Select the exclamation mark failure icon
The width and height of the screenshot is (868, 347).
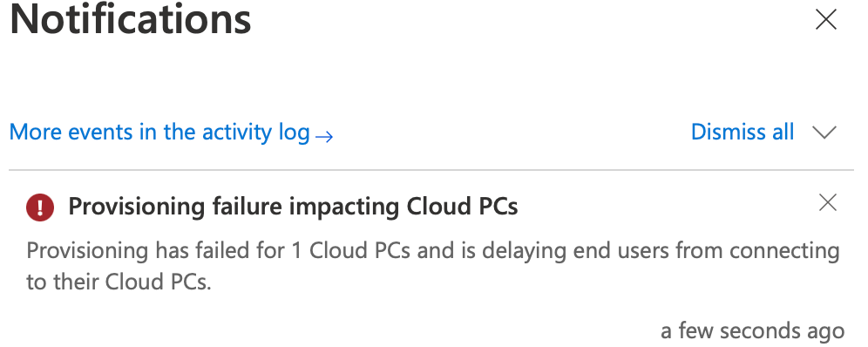(x=40, y=208)
